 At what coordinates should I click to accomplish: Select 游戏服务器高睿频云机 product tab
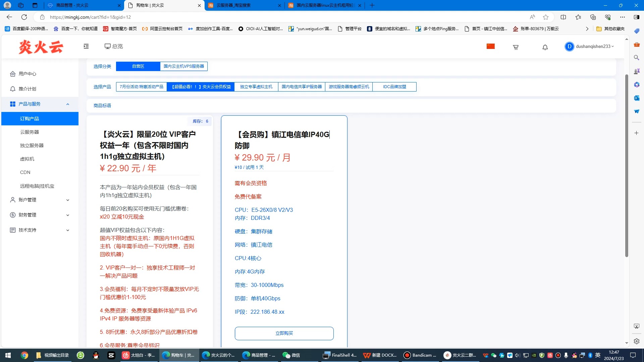349,87
